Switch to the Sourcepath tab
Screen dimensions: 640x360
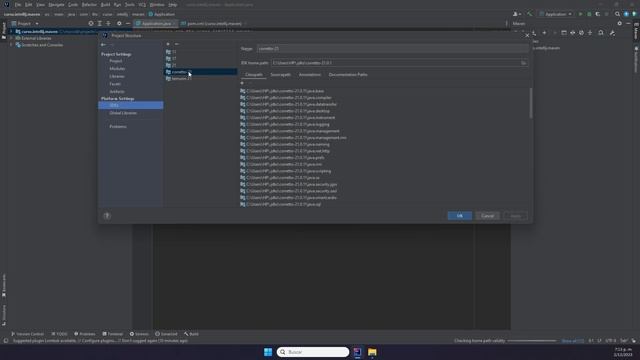pyautogui.click(x=280, y=75)
